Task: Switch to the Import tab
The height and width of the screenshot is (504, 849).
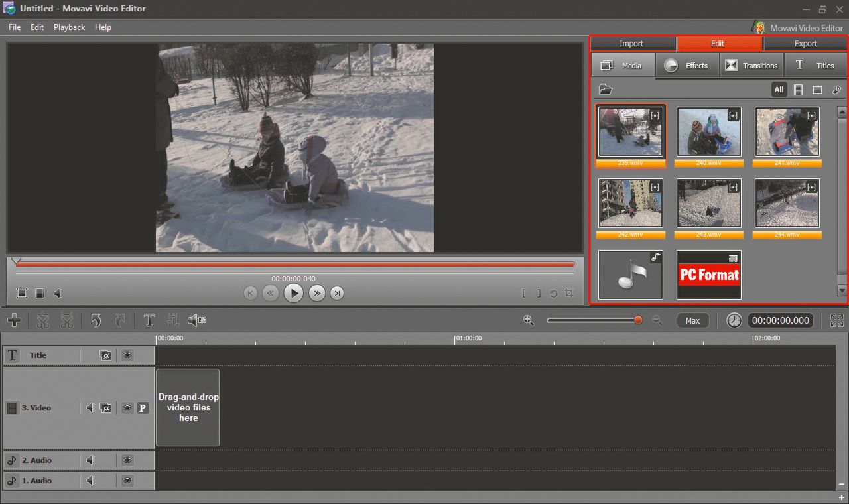Action: coord(631,44)
